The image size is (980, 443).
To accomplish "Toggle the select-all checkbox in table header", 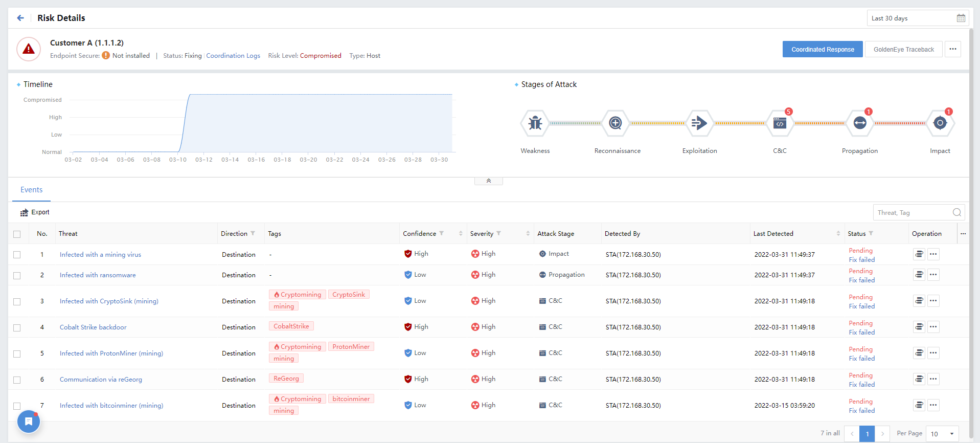I will click(17, 234).
